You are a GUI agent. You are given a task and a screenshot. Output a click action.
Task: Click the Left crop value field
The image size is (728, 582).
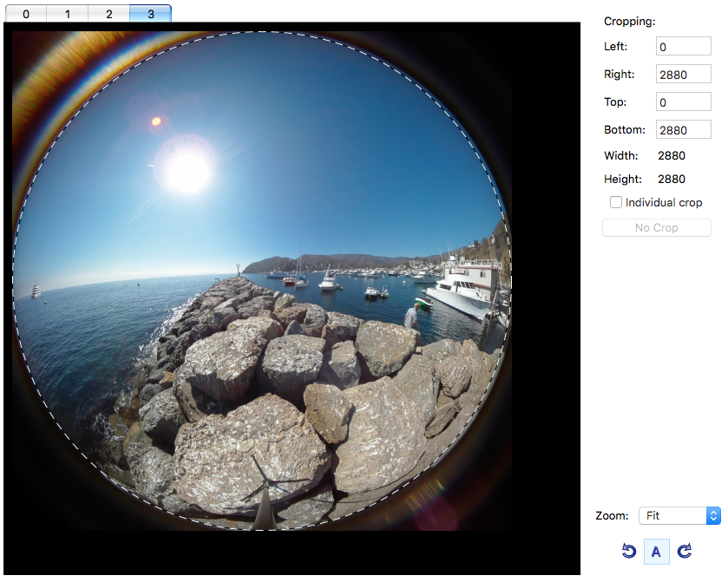click(x=683, y=47)
